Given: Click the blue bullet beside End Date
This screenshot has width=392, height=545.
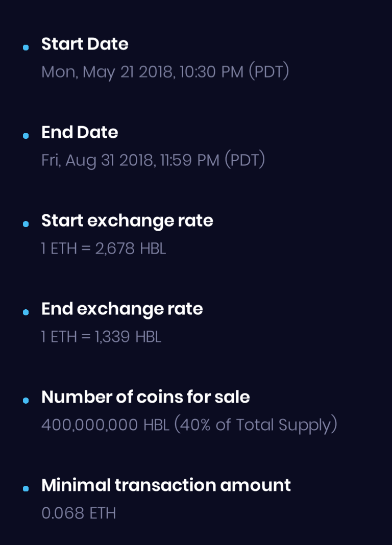Looking at the screenshot, I should click(x=26, y=136).
